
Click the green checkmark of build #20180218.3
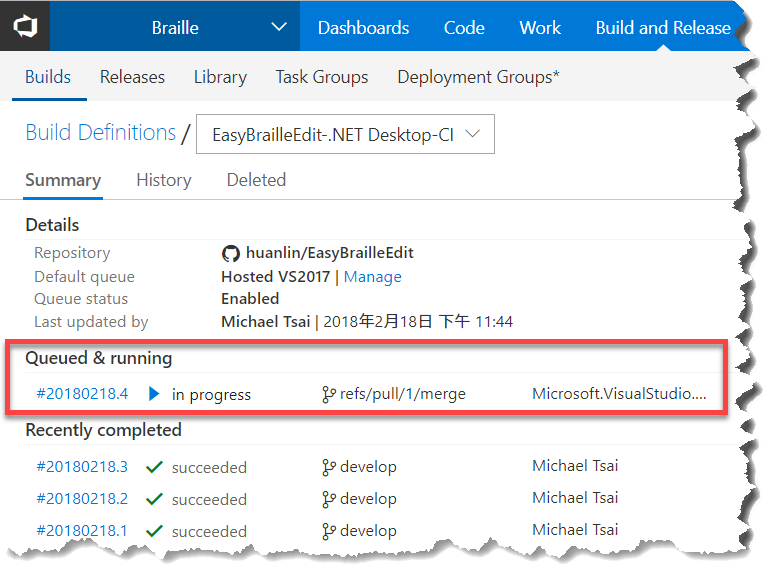point(154,467)
